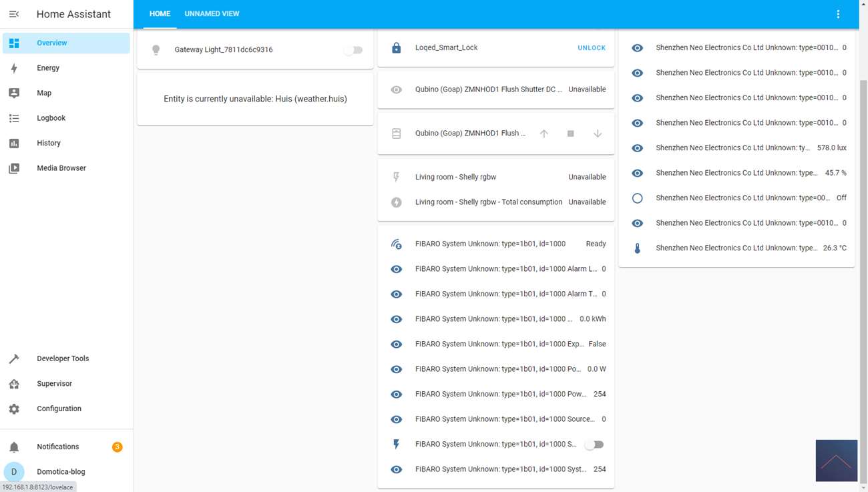Open the Domotica-blog user profile

coord(60,472)
